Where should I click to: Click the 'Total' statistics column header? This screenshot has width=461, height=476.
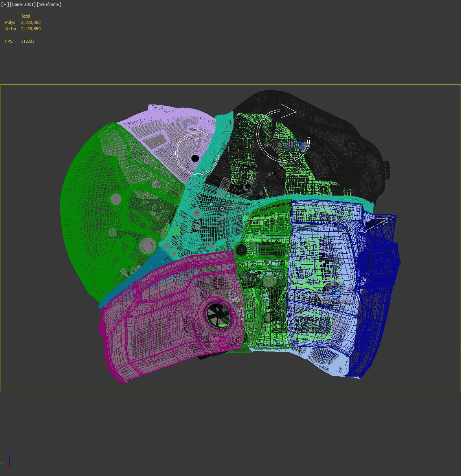click(26, 16)
